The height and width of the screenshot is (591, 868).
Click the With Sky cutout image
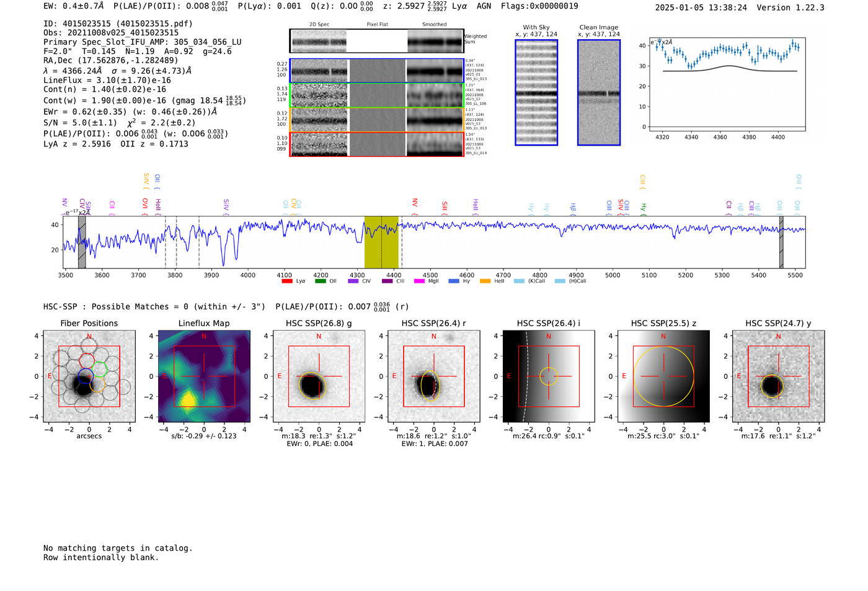point(536,92)
